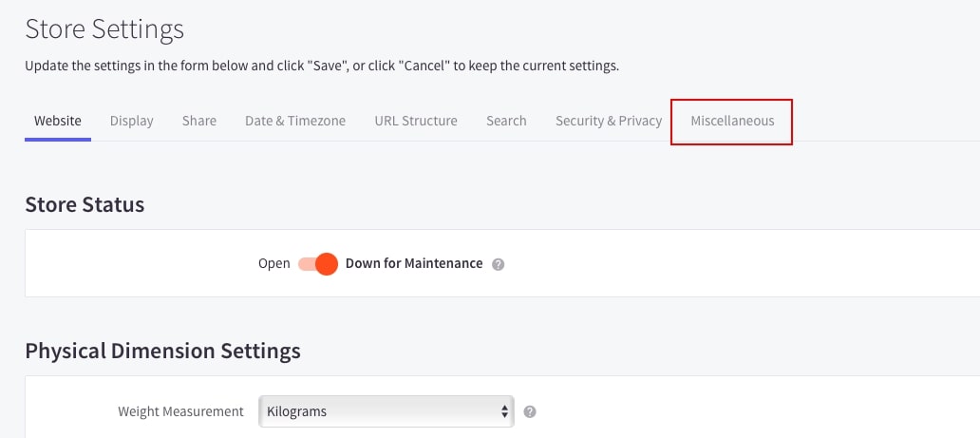This screenshot has height=438, width=980.
Task: Click help icon next to Weight Measurement dropdown
Action: point(530,412)
